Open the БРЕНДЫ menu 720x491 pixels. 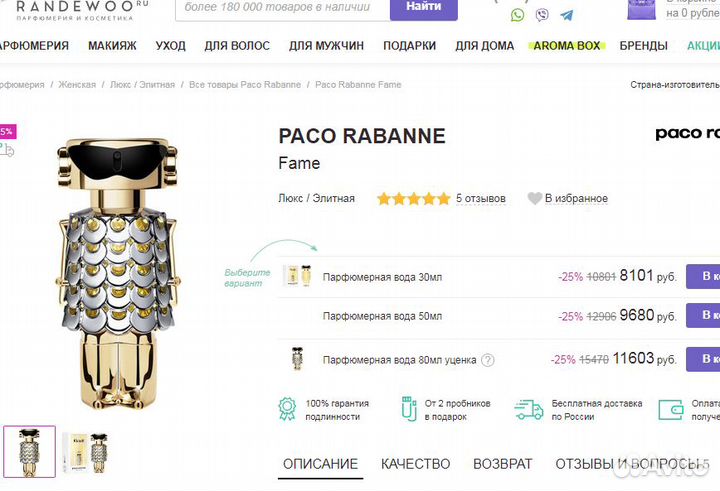click(644, 46)
